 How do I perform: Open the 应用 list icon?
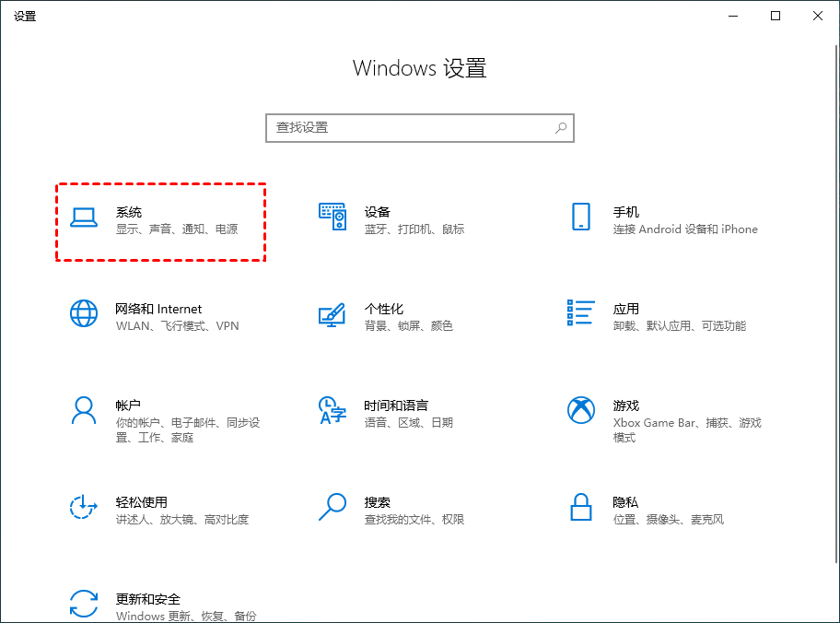point(581,312)
